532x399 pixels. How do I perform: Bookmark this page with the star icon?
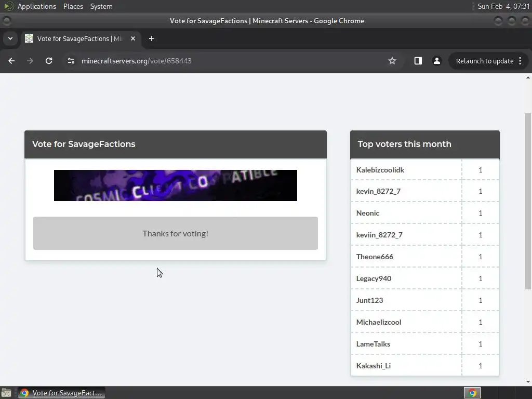click(x=392, y=61)
